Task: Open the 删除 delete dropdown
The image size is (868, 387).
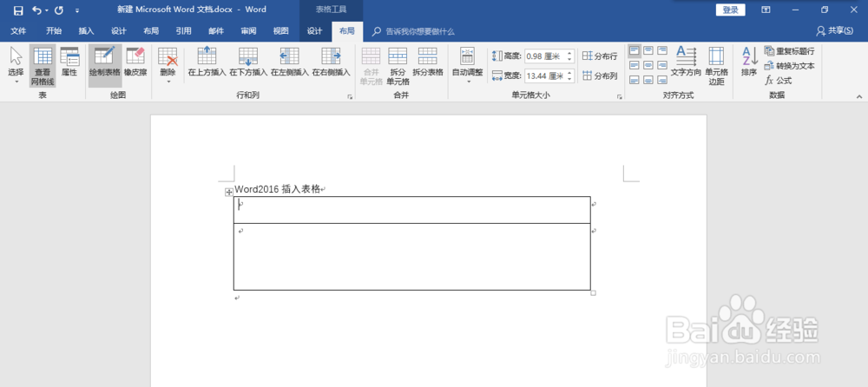Action: [168, 66]
